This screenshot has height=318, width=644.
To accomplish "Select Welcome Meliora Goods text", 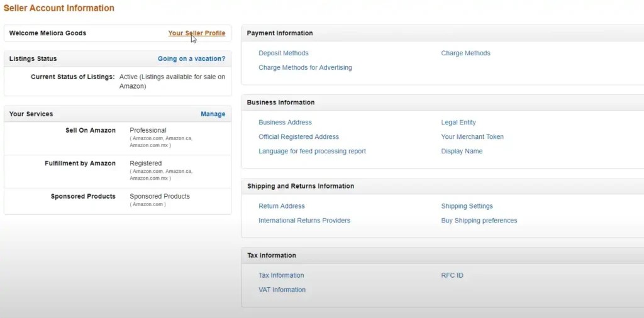I will (x=48, y=33).
